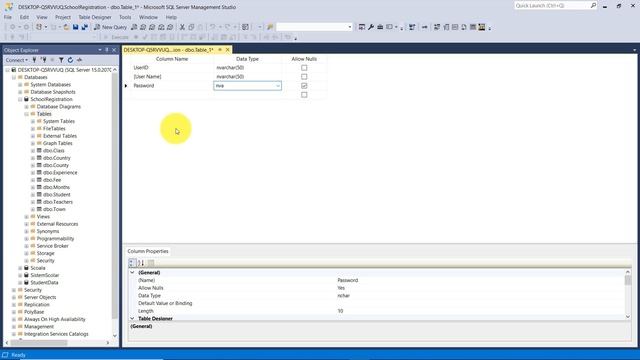Pin the Object Explorer pane
640x360 pixels.
pyautogui.click(x=107, y=50)
